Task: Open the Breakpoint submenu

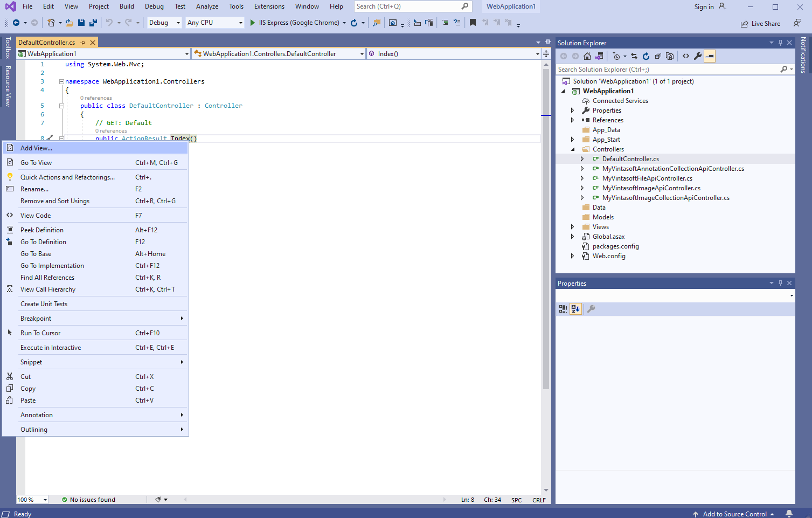Action: [x=95, y=319]
